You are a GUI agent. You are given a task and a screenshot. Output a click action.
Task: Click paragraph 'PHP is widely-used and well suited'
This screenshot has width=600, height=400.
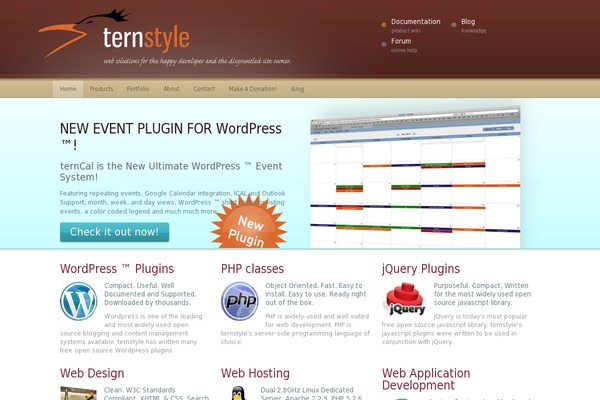[295, 329]
